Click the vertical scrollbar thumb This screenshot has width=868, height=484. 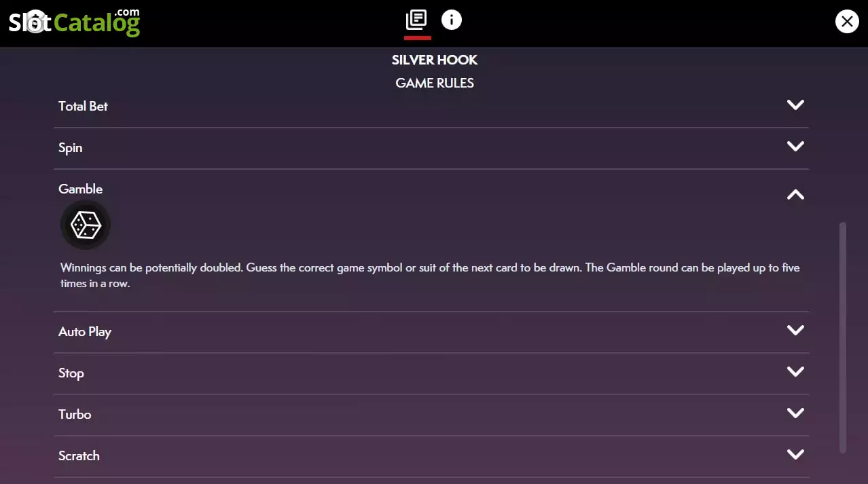[x=843, y=337]
